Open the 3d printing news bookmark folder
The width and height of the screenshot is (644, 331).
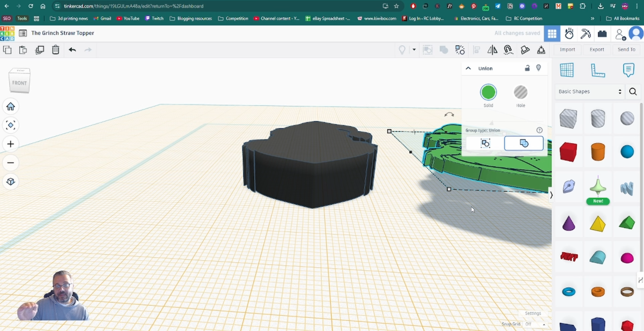pyautogui.click(x=69, y=18)
